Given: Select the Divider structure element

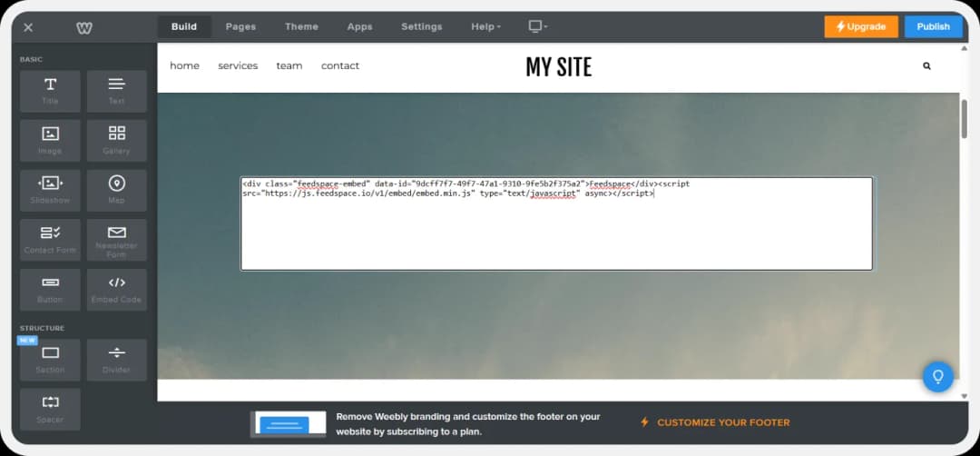Looking at the screenshot, I should pos(117,360).
